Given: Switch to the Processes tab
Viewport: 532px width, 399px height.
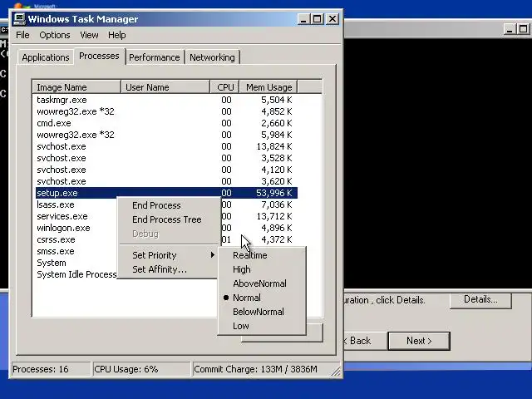Looking at the screenshot, I should click(99, 56).
